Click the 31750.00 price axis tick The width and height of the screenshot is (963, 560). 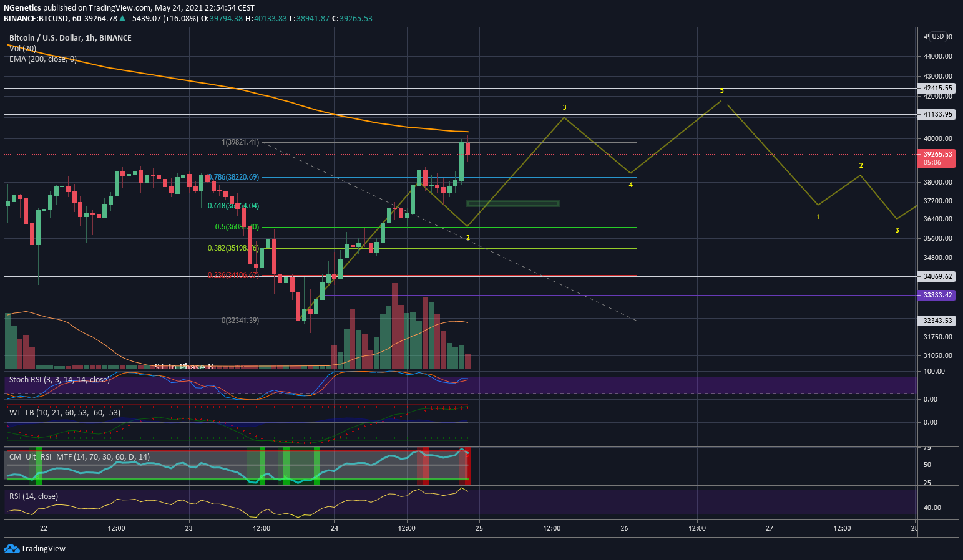tap(938, 337)
